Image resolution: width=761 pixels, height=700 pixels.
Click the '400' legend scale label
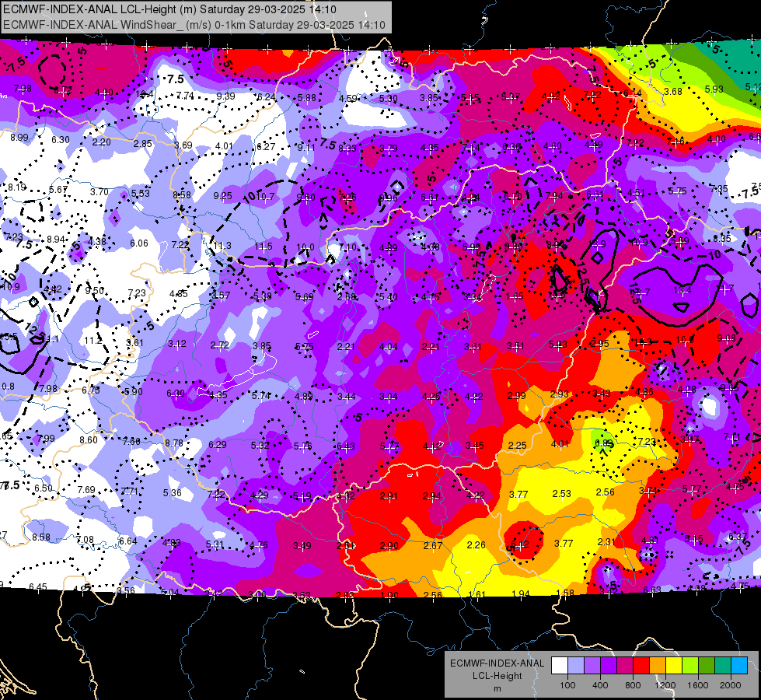600,685
